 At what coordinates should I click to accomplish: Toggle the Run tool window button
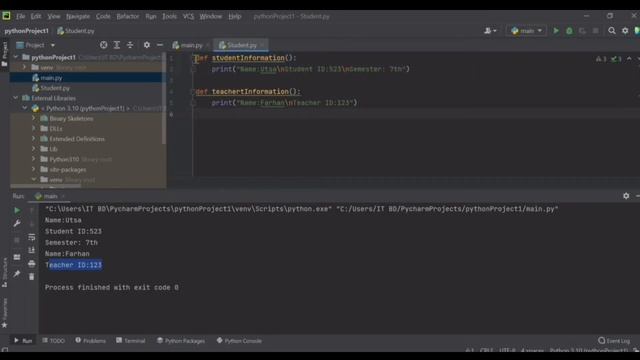[x=23, y=340]
